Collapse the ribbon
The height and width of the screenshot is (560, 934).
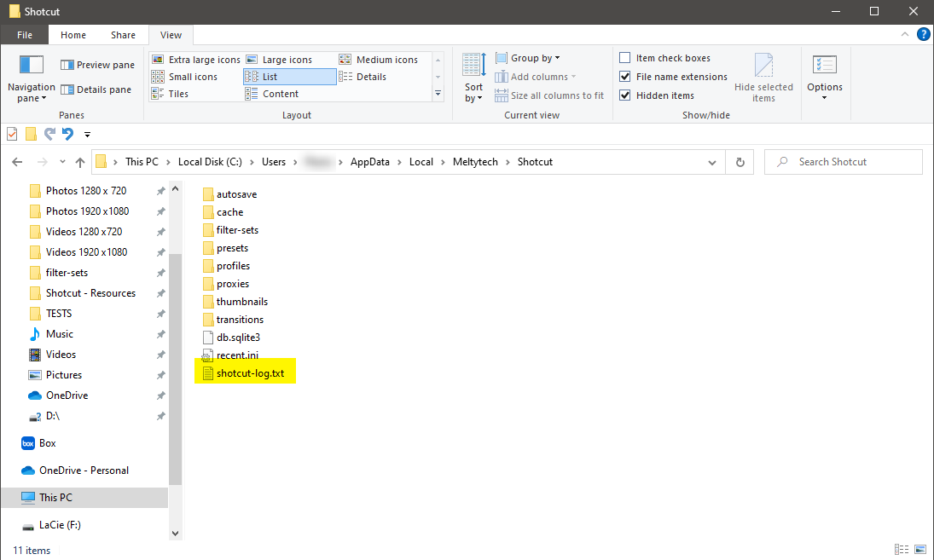point(905,34)
